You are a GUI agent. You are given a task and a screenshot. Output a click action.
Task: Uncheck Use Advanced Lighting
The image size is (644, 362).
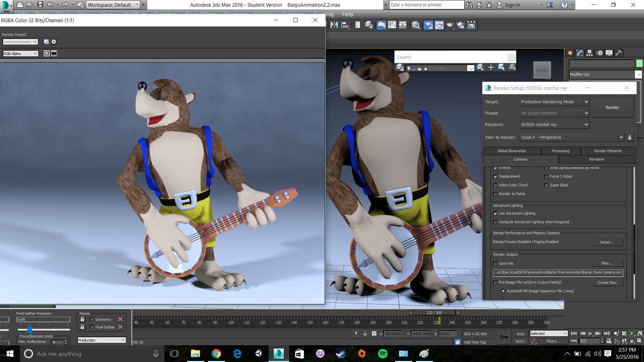click(x=495, y=214)
